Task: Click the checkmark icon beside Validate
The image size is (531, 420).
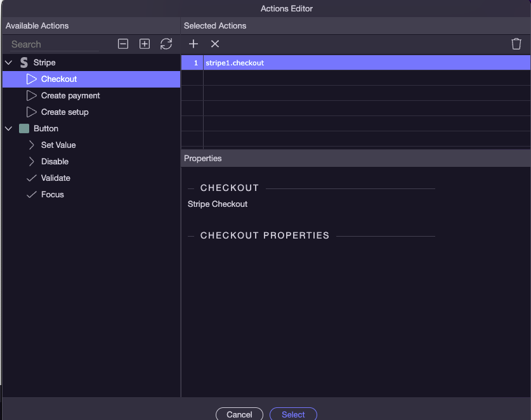Action: click(32, 178)
